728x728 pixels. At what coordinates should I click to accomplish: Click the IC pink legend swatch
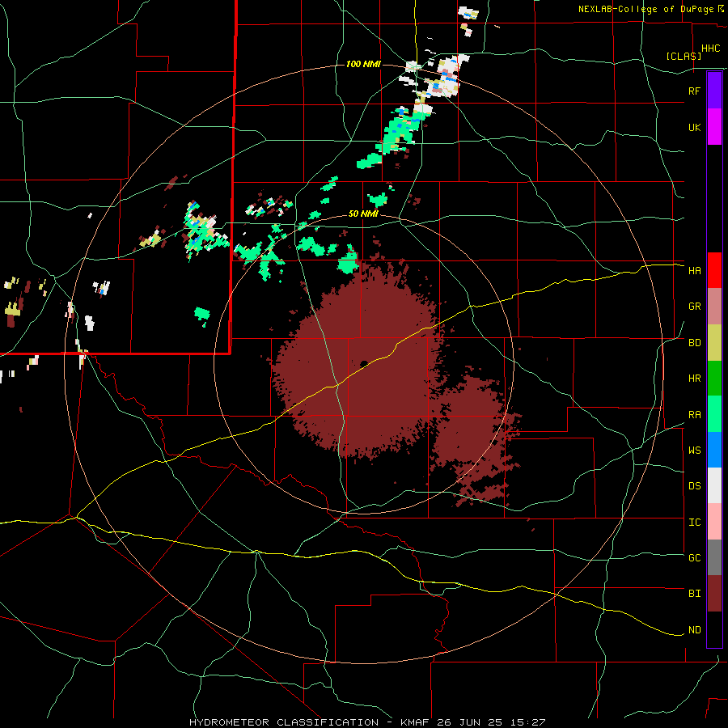714,522
